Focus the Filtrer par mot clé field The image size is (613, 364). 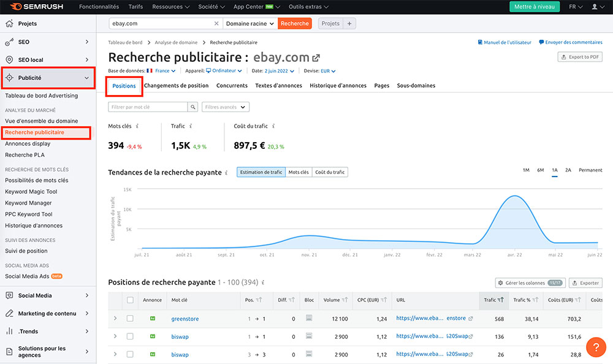[x=148, y=107]
